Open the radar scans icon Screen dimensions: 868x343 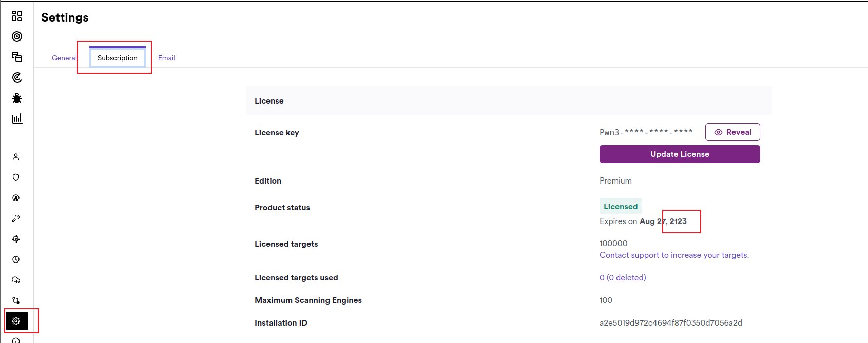[x=17, y=77]
